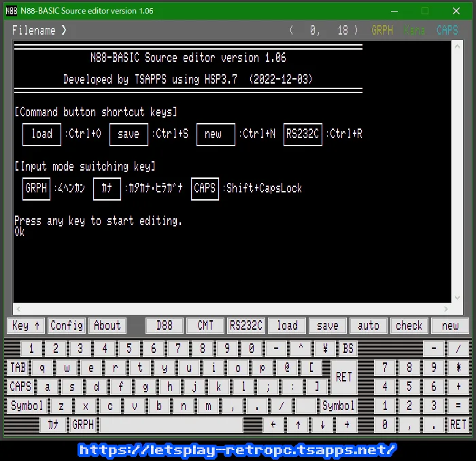The image size is (476, 461).
Task: Toggle CAPS key on the virtual keyboard
Action: click(x=20, y=387)
